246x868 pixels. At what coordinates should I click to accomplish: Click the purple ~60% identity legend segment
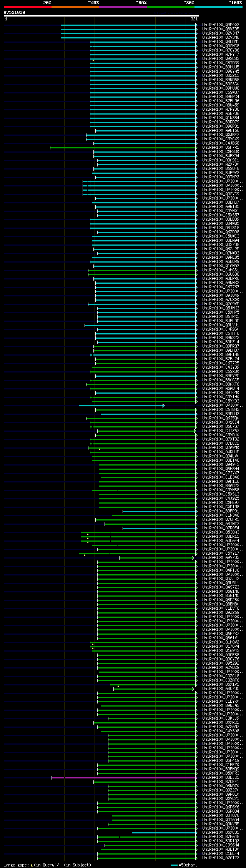click(123, 7)
